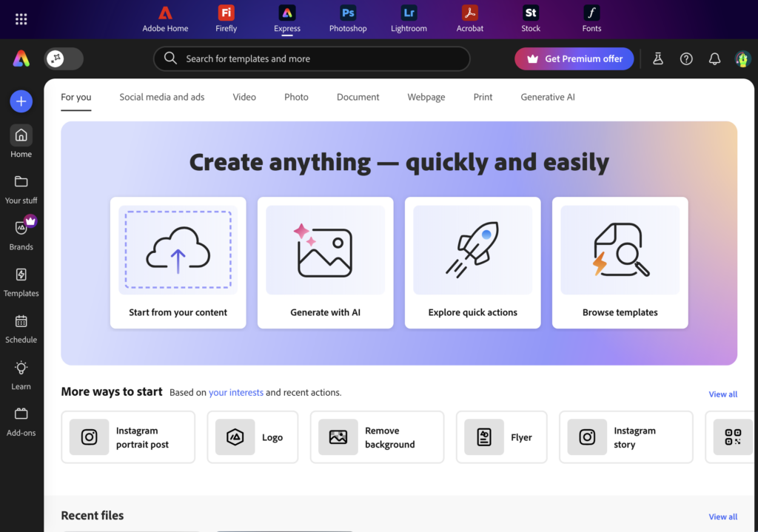Open the Learn lightbulb section
758x532 pixels.
(x=21, y=375)
